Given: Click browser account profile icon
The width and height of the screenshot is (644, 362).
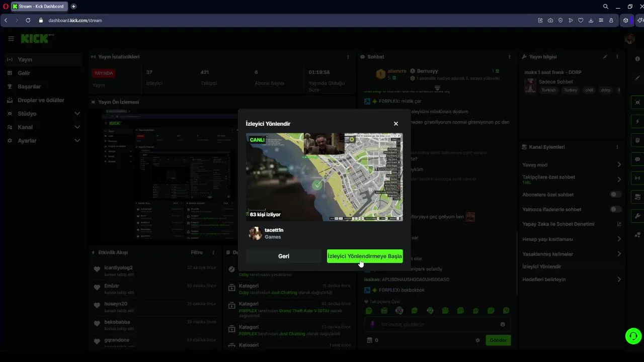Looking at the screenshot, I should click(611, 20).
